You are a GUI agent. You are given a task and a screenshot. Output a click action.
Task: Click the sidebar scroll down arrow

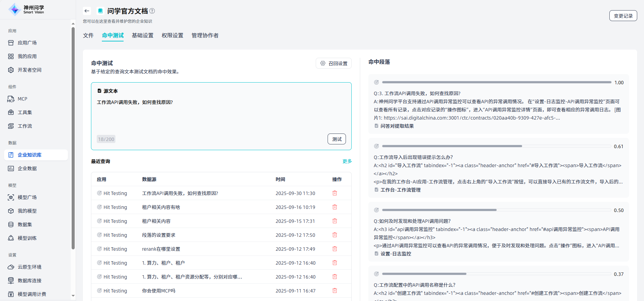click(73, 296)
